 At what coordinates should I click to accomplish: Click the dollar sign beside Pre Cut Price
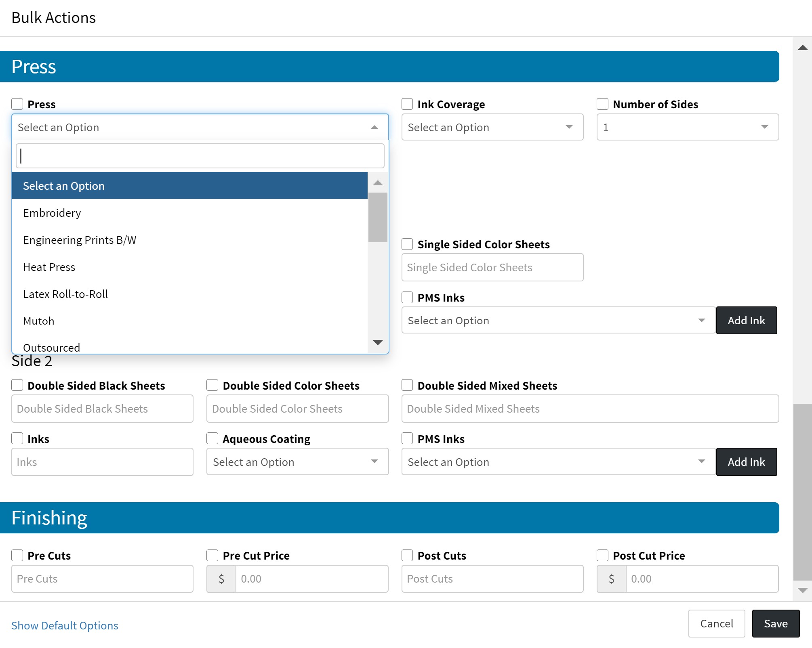tap(221, 579)
